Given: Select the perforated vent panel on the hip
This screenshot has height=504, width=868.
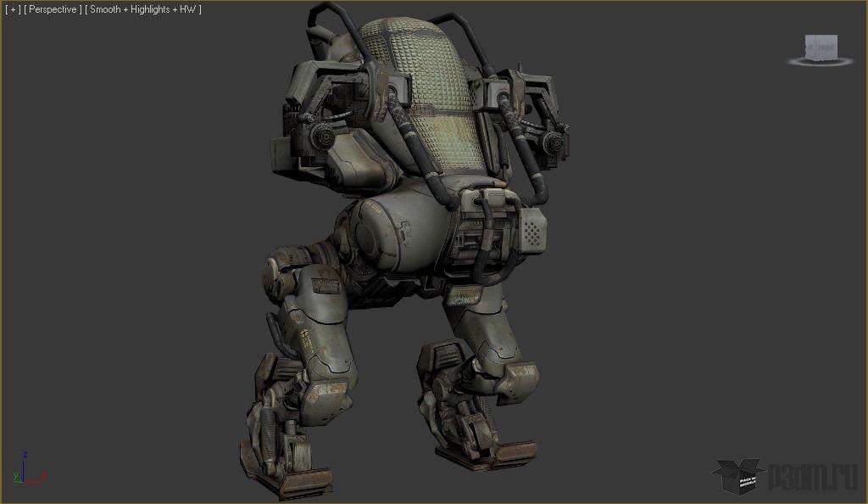Looking at the screenshot, I should click(531, 229).
